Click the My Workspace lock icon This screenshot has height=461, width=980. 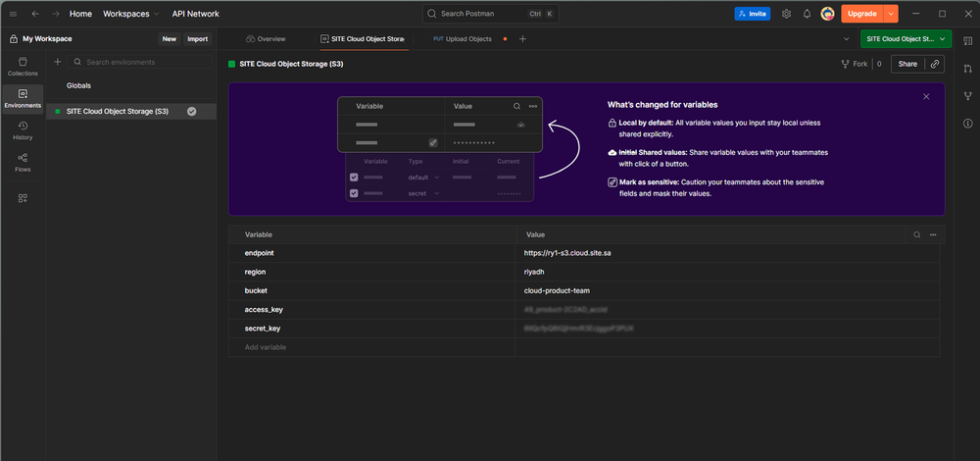tap(14, 39)
